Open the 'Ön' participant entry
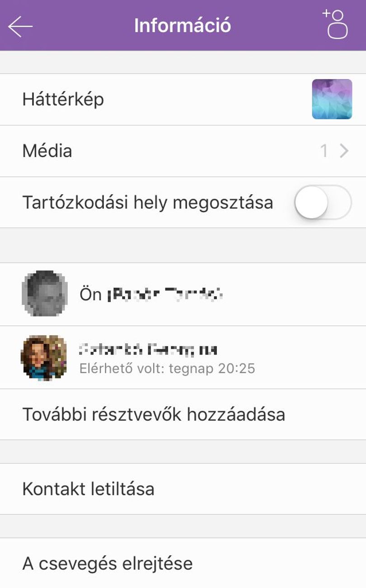 pyautogui.click(x=183, y=294)
